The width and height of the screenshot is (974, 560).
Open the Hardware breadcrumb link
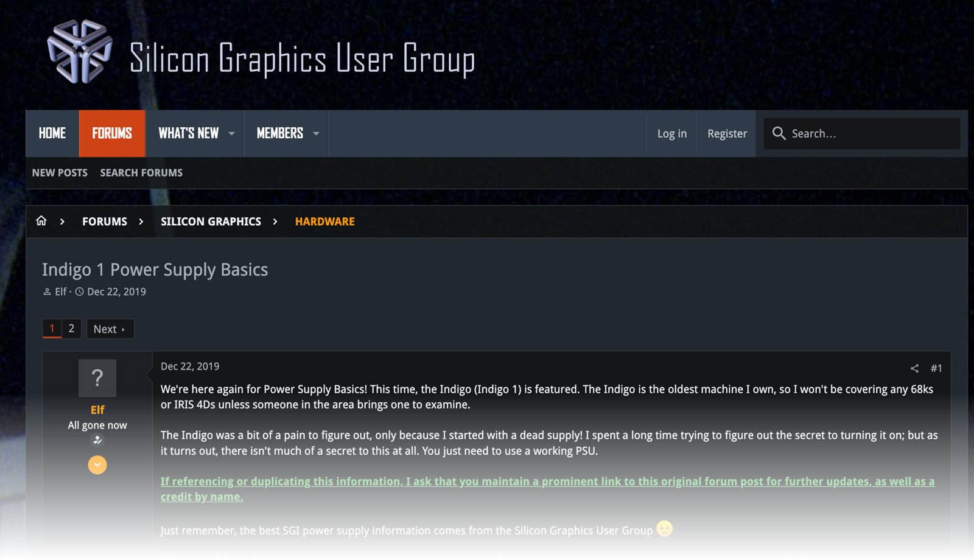tap(325, 222)
